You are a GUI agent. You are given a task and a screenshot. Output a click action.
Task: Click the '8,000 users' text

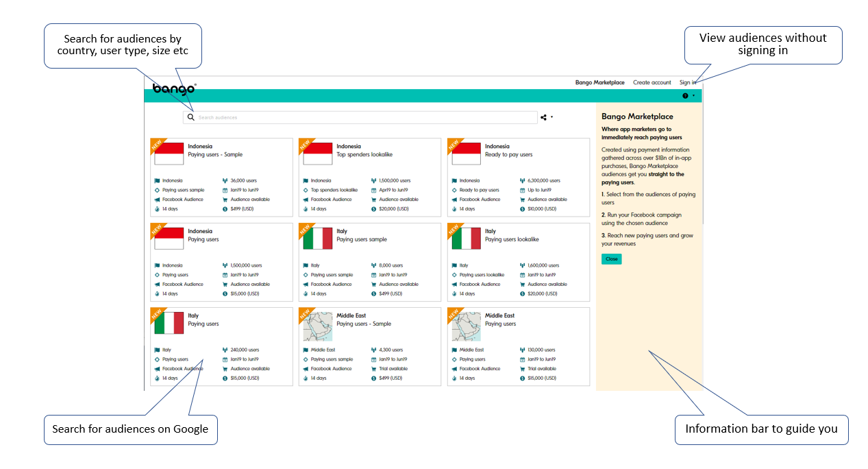tap(391, 265)
